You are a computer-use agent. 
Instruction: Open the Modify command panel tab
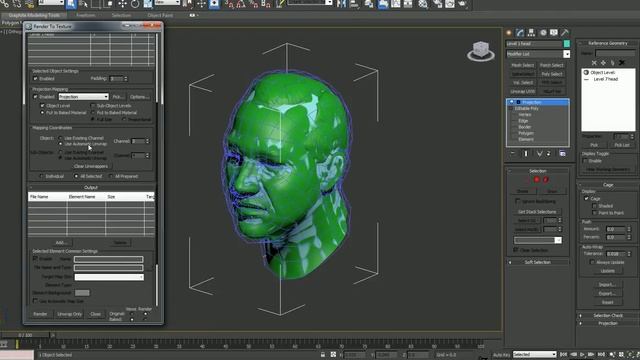click(x=520, y=33)
